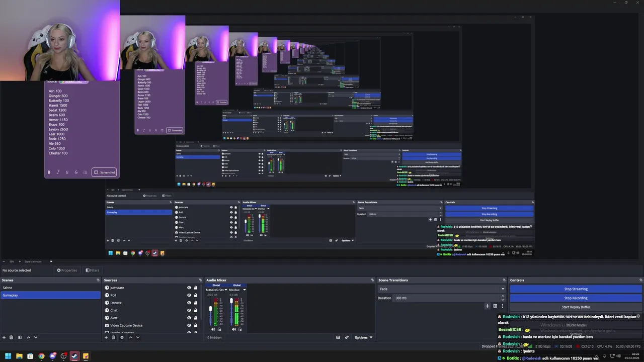Unlock the Jumscare source

point(196,288)
